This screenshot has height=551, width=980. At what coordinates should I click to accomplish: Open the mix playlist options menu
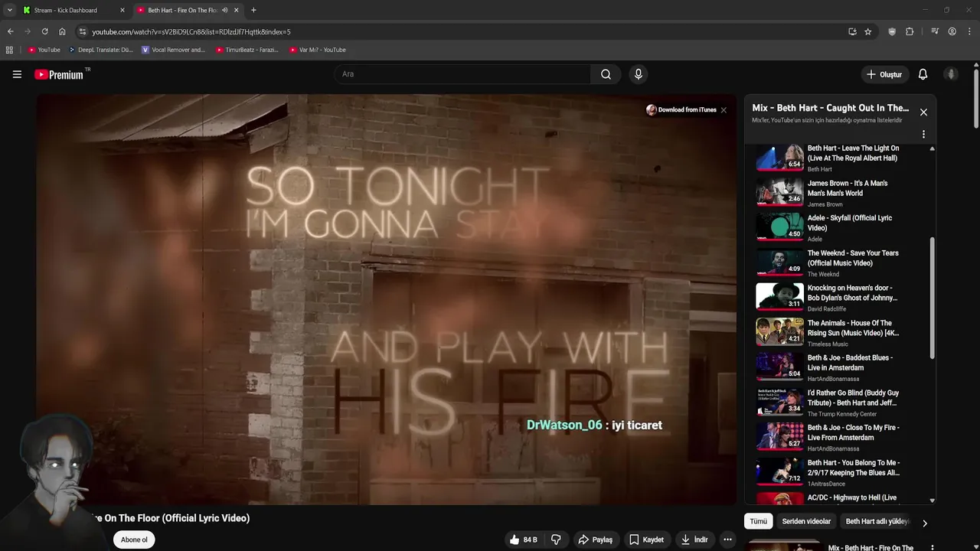923,134
